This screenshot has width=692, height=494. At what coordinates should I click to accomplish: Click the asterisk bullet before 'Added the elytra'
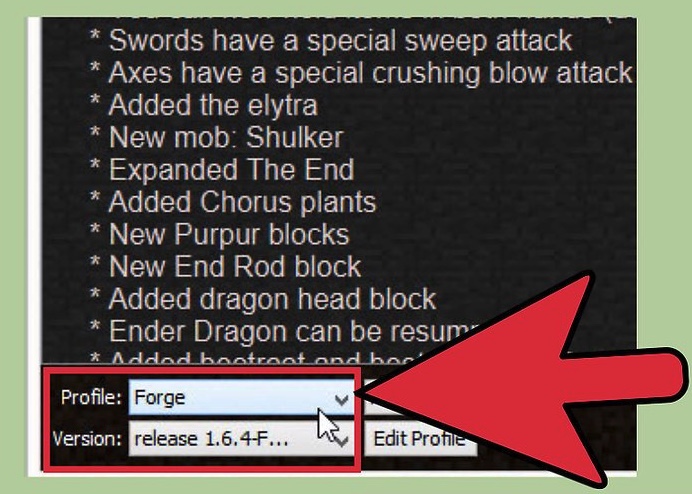click(x=95, y=100)
